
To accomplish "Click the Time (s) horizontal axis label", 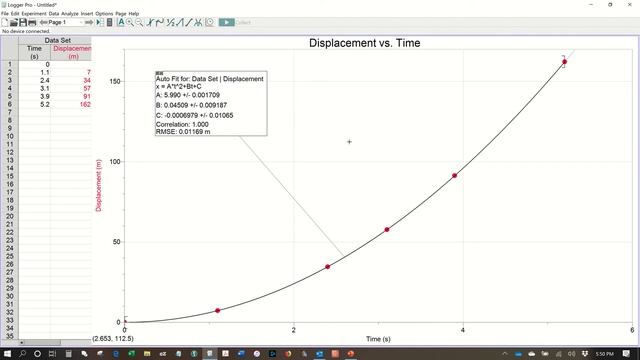I will click(x=378, y=339).
